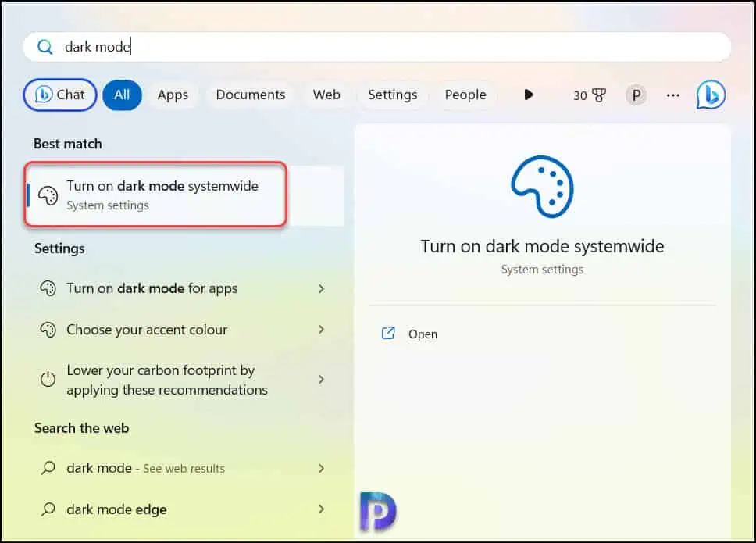The image size is (756, 543).
Task: Switch to the People filter
Action: pyautogui.click(x=465, y=95)
